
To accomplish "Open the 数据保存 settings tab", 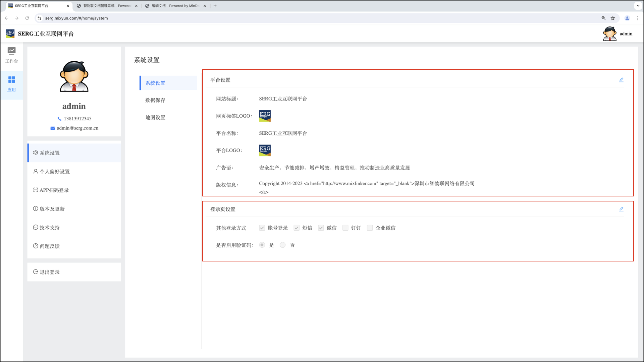I will pos(155,100).
